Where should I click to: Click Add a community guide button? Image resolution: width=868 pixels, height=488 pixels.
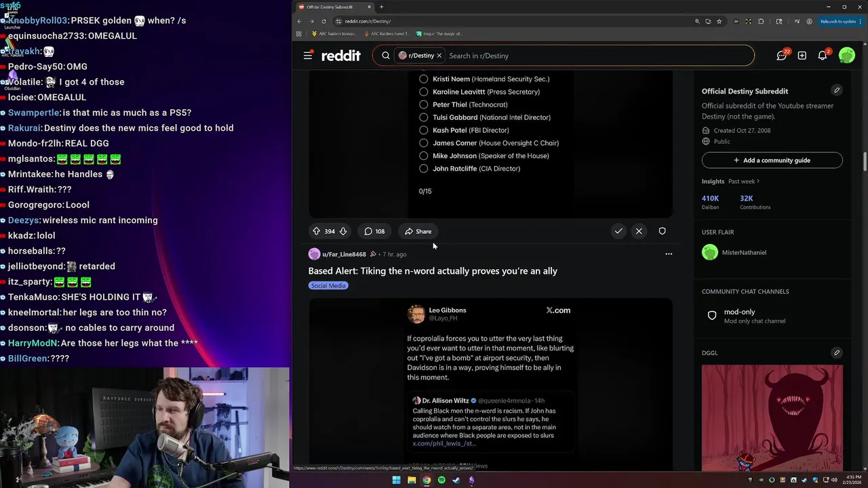click(772, 161)
